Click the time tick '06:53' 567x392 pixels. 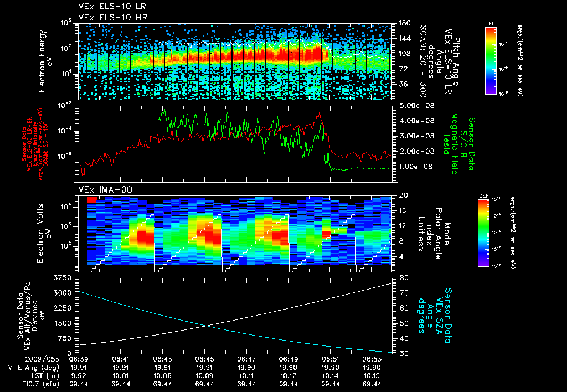[372, 359]
